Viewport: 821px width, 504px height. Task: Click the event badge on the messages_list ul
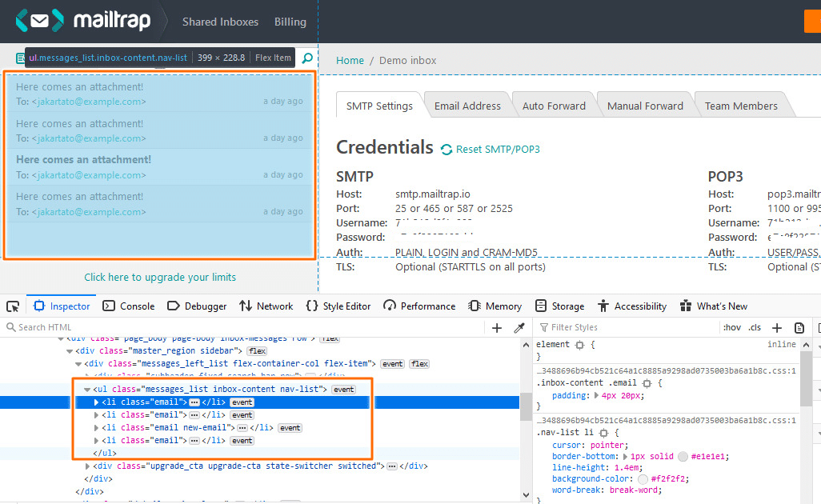pyautogui.click(x=343, y=390)
